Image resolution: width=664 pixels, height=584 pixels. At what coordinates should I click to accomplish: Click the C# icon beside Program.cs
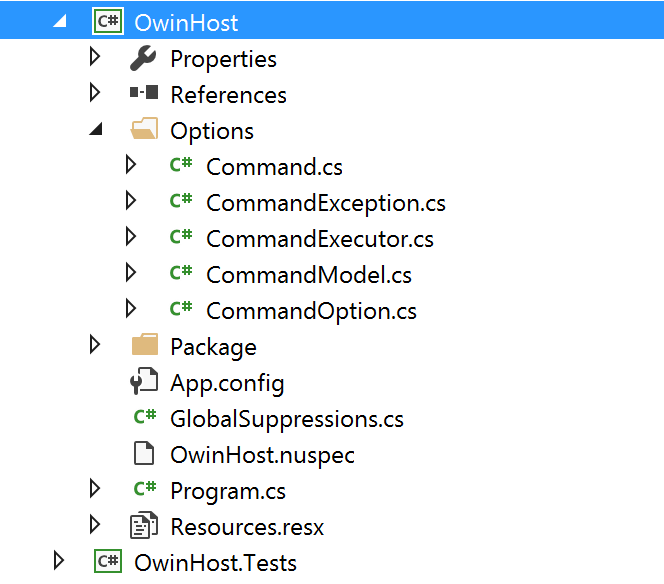145,488
